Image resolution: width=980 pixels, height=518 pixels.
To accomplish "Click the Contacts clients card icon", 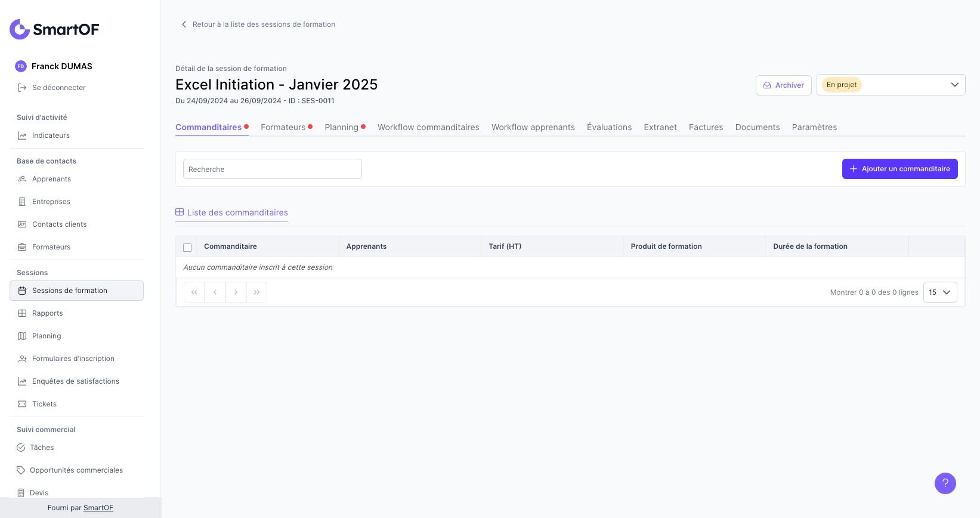I will click(22, 224).
